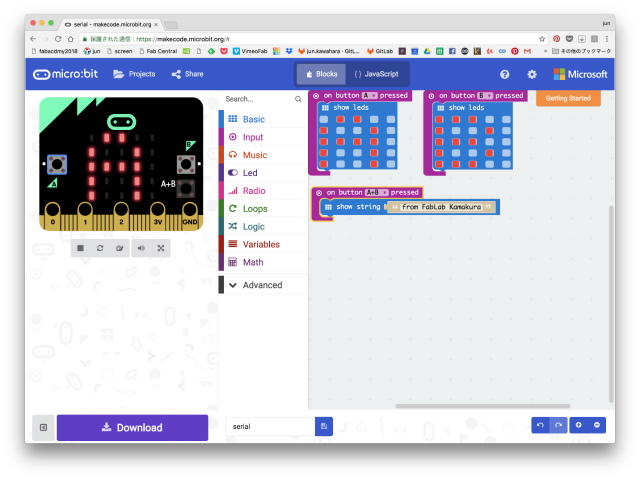This screenshot has height=479, width=640.
Task: Click the search magnifier icon
Action: (298, 99)
